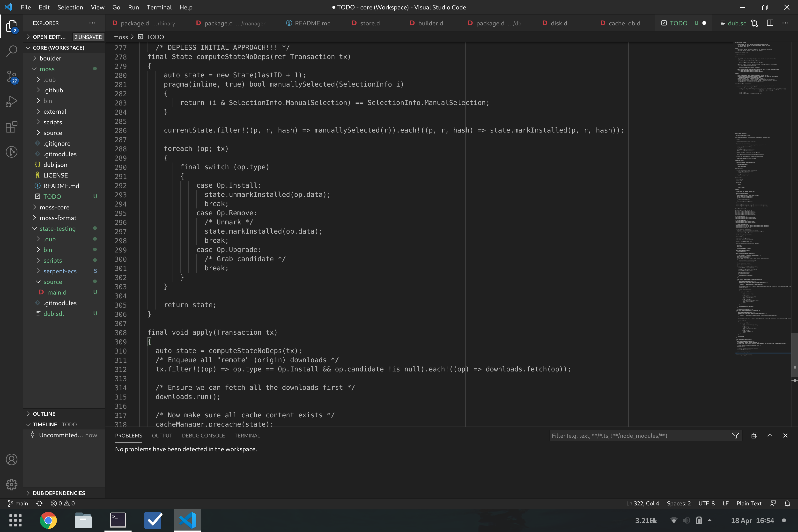Screen dimensions: 798x532
Task: Split the editor to the right
Action: click(770, 23)
